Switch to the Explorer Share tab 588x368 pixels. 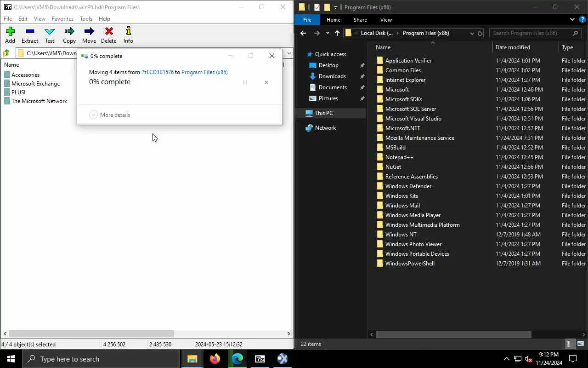point(360,20)
